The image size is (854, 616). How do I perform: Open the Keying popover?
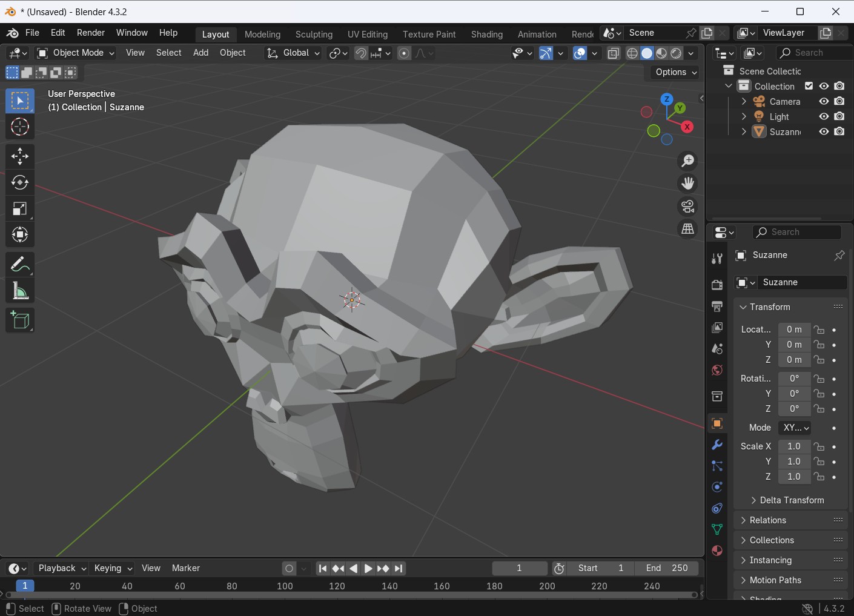113,568
